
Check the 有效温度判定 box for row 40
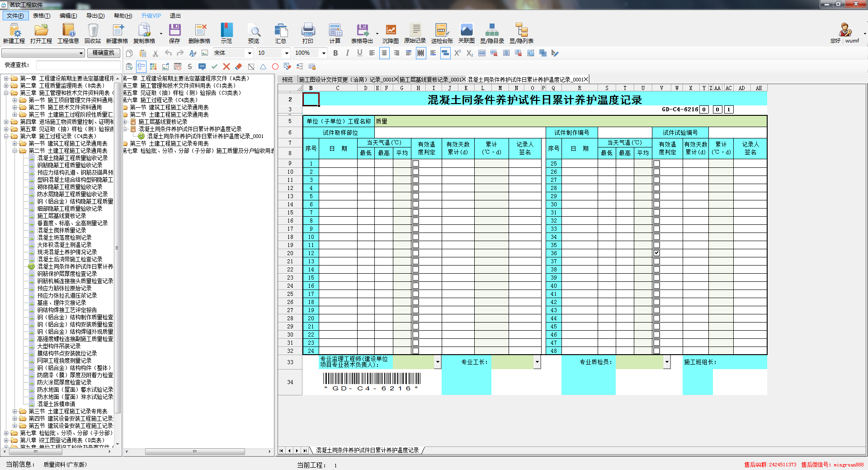coord(656,285)
